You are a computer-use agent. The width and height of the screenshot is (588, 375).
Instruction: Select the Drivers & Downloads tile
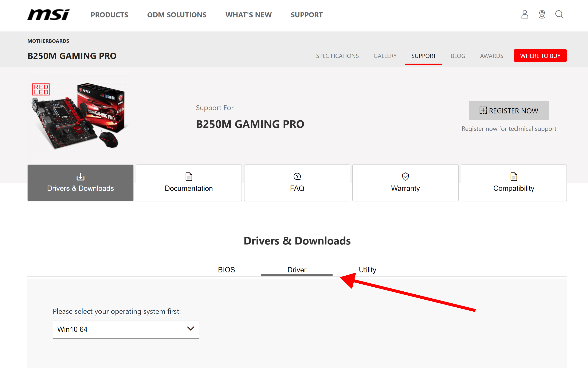click(x=80, y=183)
